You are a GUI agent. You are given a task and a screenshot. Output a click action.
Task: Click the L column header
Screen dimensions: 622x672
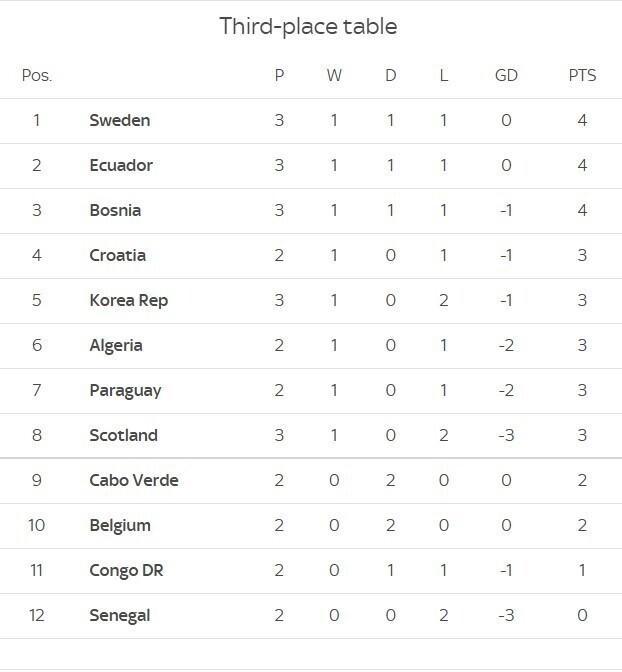tap(444, 75)
